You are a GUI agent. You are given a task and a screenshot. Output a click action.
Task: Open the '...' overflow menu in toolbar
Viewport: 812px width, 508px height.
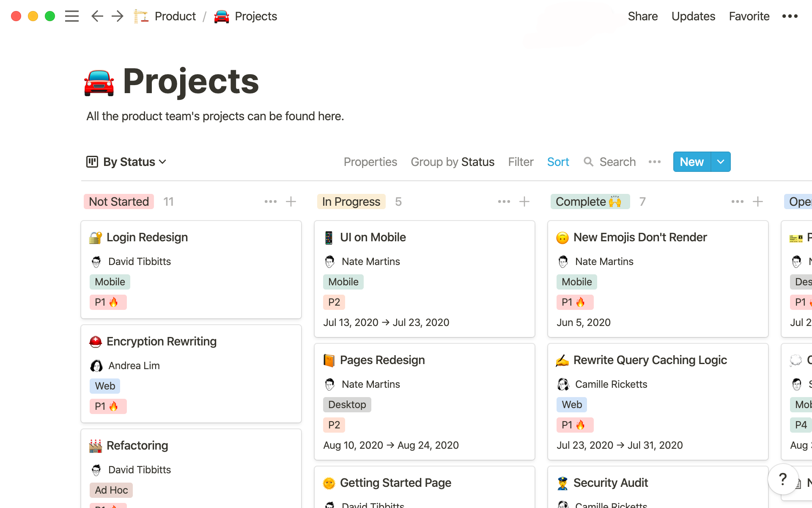click(655, 162)
